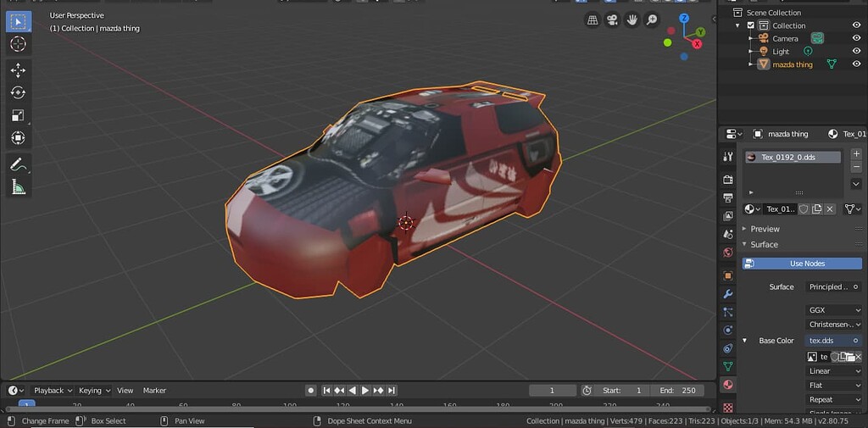Viewport: 868px width, 428px height.
Task: Open the Object Constraints tab
Action: tap(728, 348)
